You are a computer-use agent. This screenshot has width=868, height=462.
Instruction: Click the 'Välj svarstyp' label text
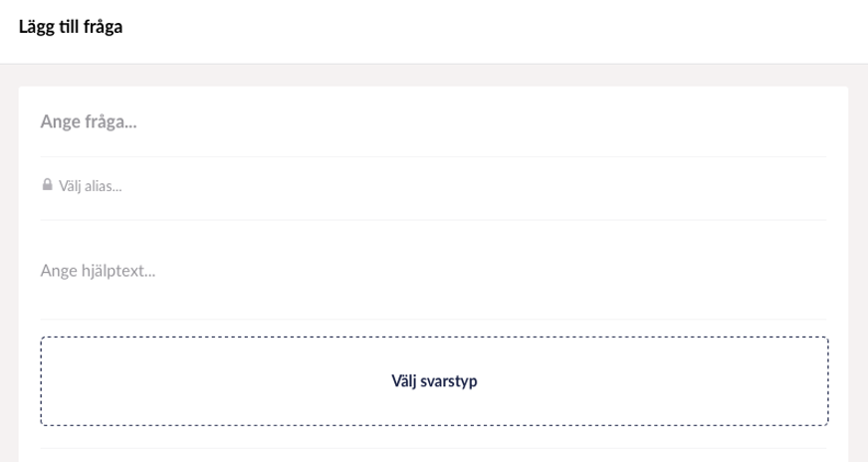coord(434,381)
